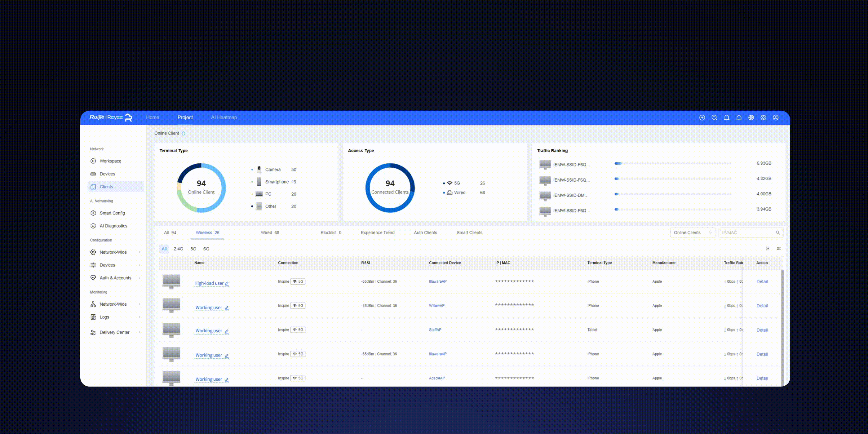The width and height of the screenshot is (868, 434).
Task: Filter wireless clients by 6G band
Action: click(x=206, y=249)
